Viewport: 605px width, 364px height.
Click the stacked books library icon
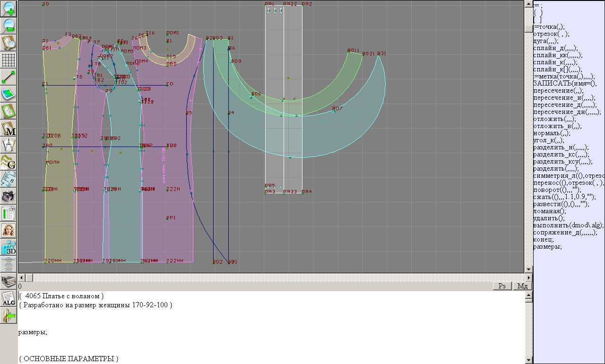[x=9, y=281]
